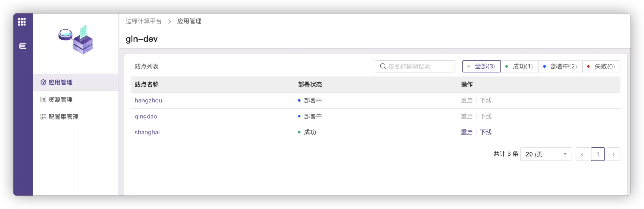Open 配置集管理 menu item
The height and width of the screenshot is (209, 644).
[x=63, y=117]
